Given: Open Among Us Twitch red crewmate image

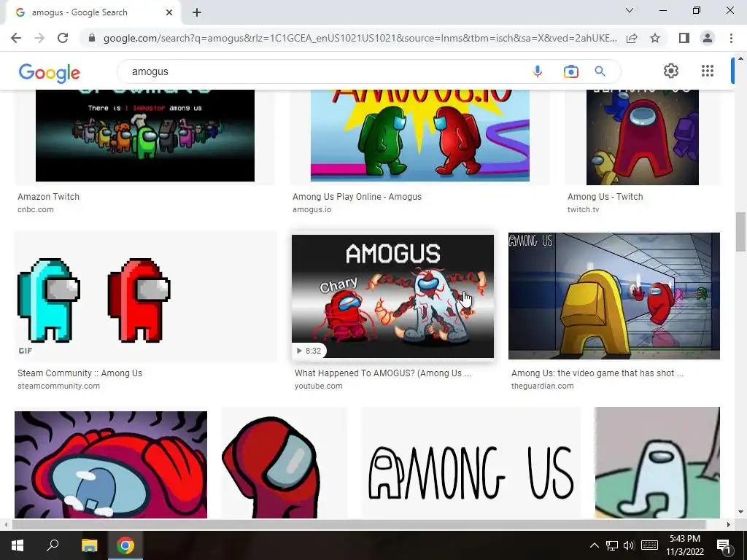Looking at the screenshot, I should click(642, 137).
